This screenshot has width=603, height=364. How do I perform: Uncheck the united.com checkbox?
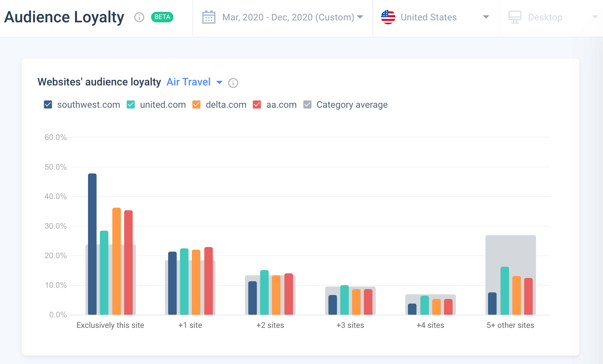pos(131,104)
